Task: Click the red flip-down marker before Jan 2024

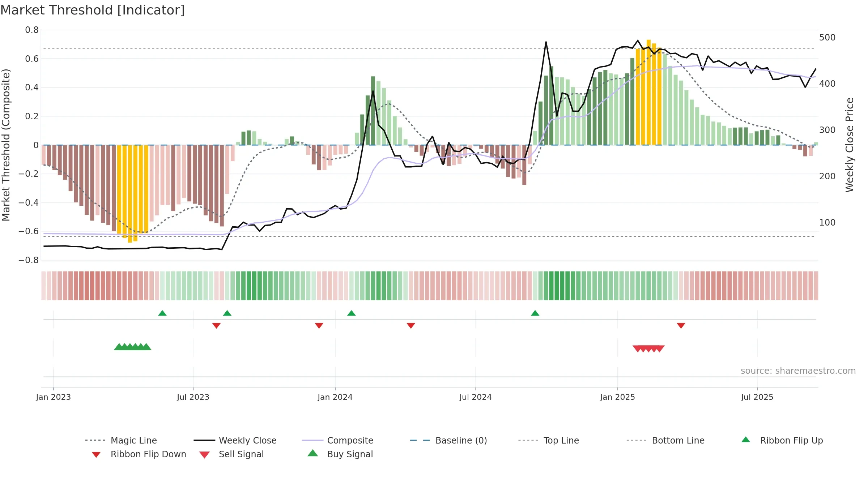Action: 319,325
